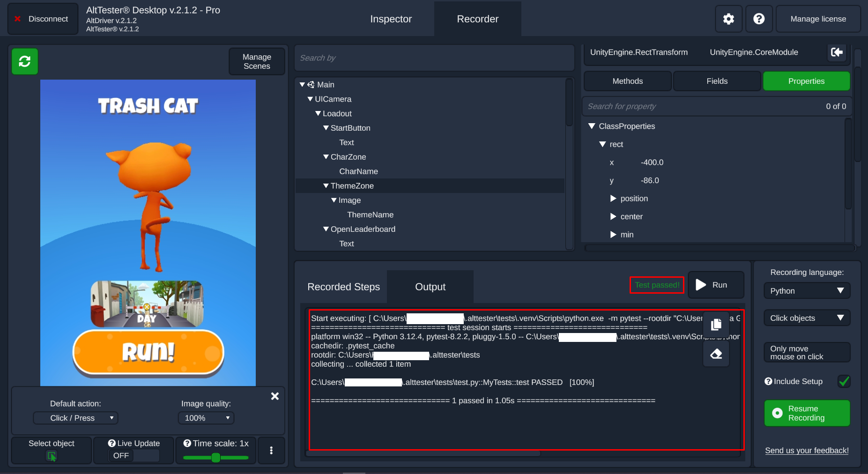The width and height of the screenshot is (868, 474).
Task: Open the settings gear
Action: coord(728,19)
